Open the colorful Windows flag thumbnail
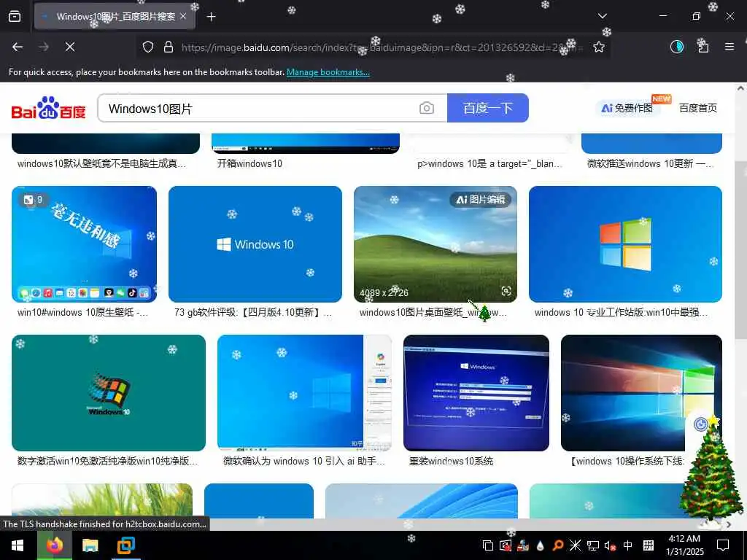Viewport: 747px width, 560px height. click(625, 244)
